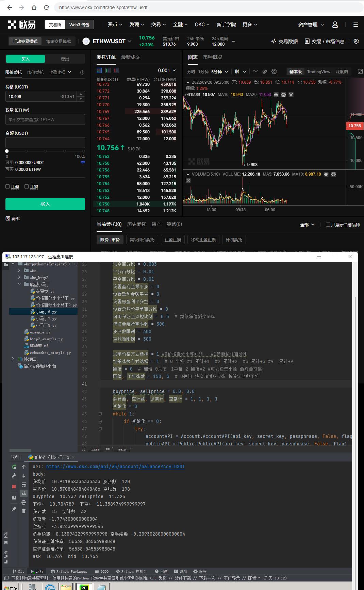Open order book precision 0.001 dropdown
Viewport: 364px width, 590px height.
(167, 70)
